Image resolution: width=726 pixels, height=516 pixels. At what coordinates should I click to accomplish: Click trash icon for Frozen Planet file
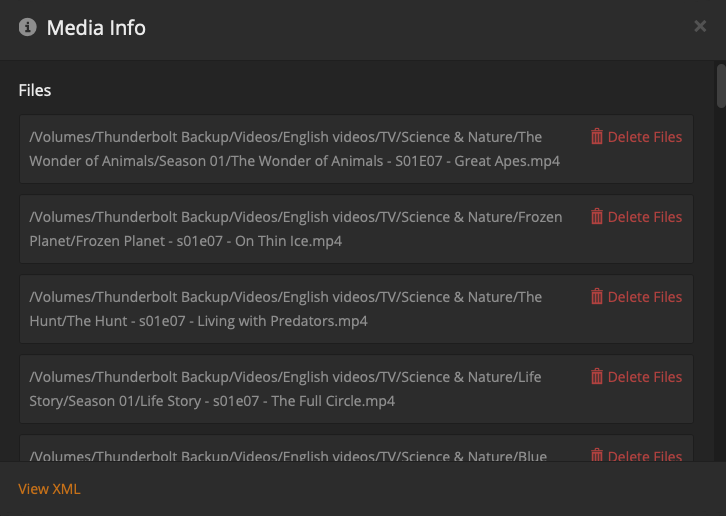point(597,217)
